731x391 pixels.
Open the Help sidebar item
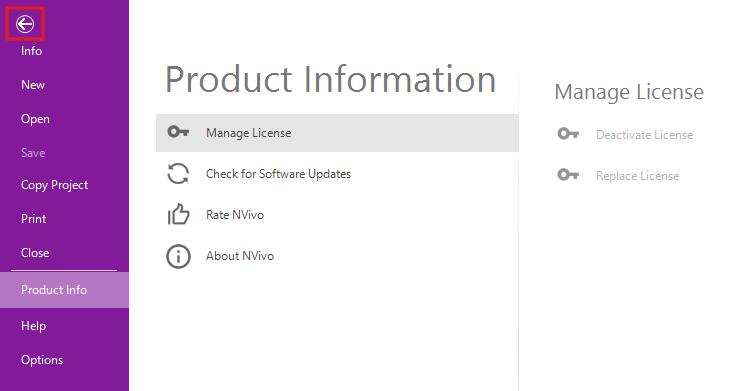[33, 326]
